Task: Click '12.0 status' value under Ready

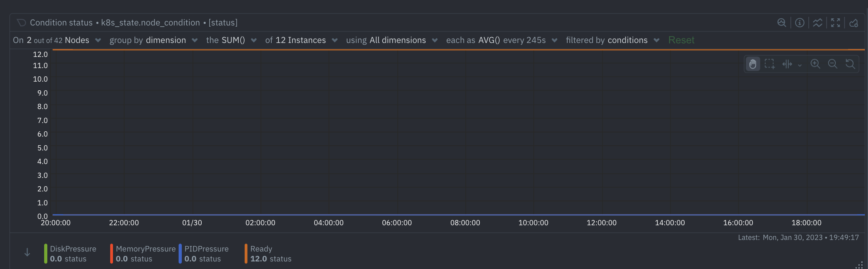Action: click(271, 259)
